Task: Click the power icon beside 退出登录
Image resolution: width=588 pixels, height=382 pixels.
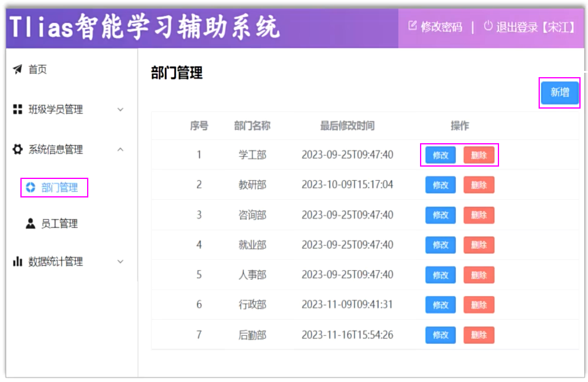Action: [488, 26]
